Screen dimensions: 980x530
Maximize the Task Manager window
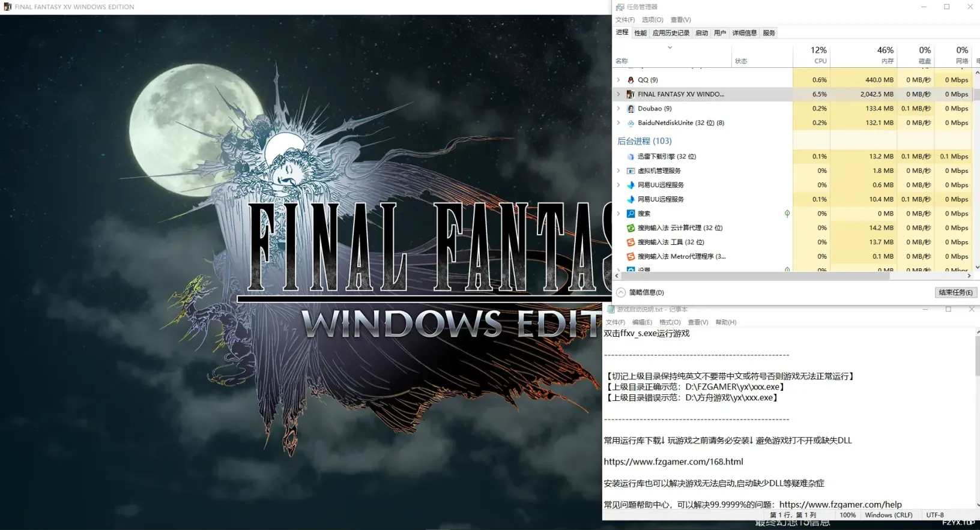pyautogui.click(x=946, y=7)
